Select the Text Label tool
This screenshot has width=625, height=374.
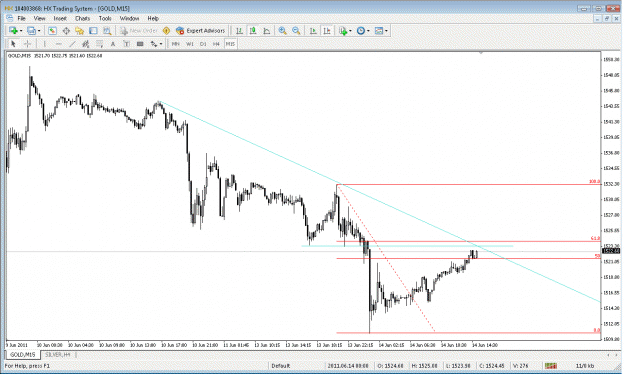(x=126, y=44)
